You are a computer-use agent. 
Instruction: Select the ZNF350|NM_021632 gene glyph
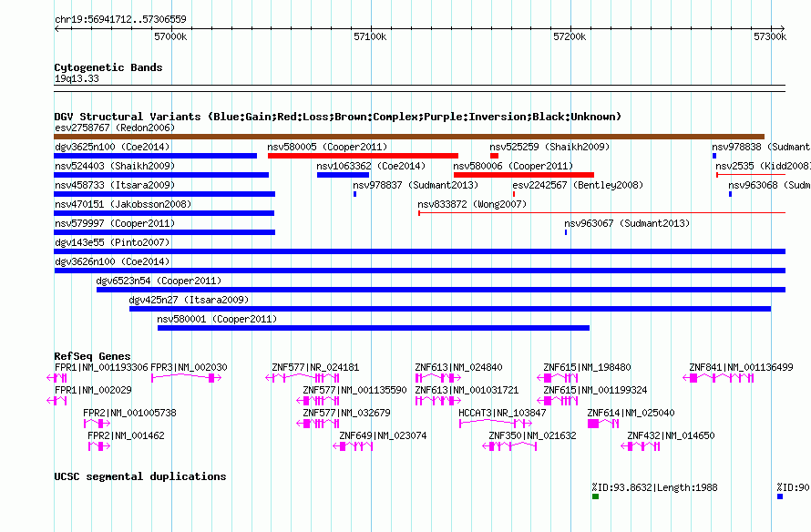pos(510,446)
